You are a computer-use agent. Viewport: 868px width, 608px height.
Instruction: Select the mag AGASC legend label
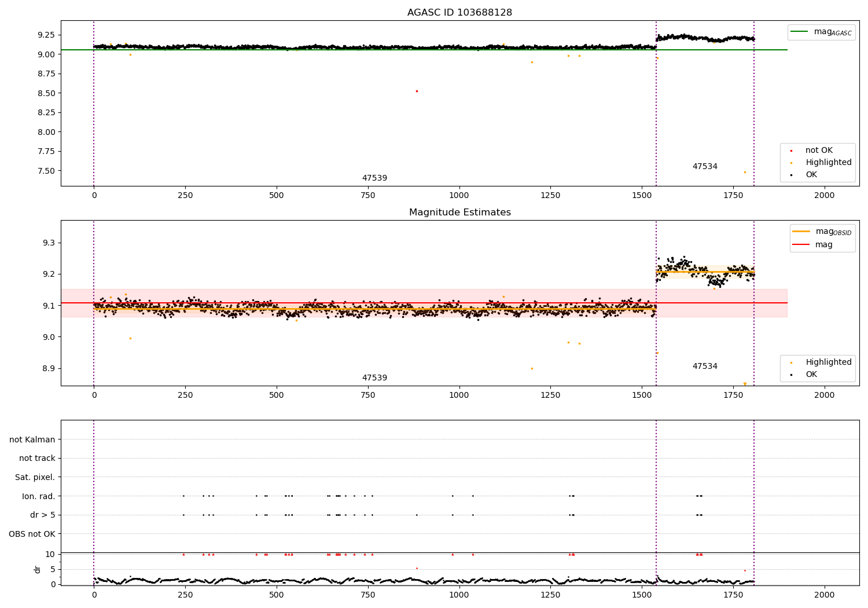coord(833,32)
